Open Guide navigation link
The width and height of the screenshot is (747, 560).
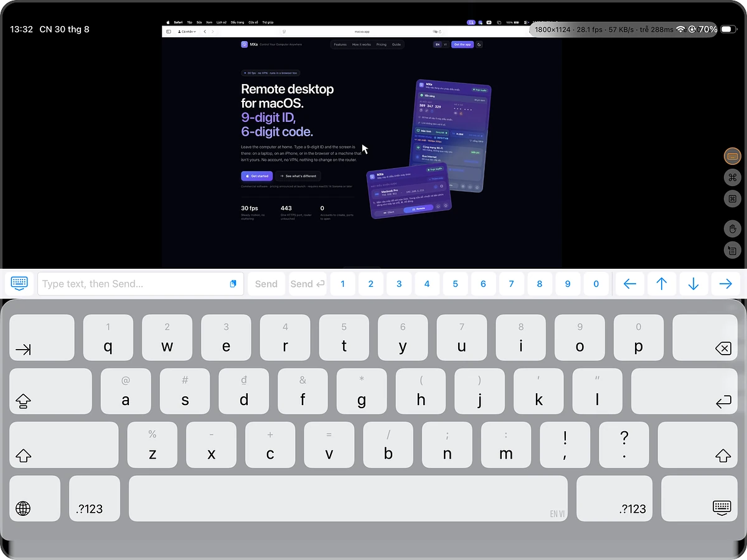[x=396, y=45]
